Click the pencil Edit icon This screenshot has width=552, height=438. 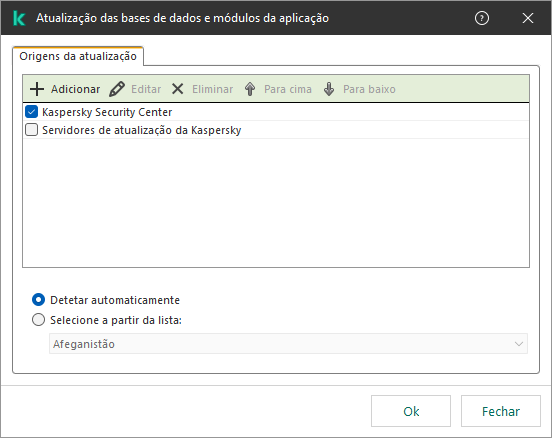(117, 89)
